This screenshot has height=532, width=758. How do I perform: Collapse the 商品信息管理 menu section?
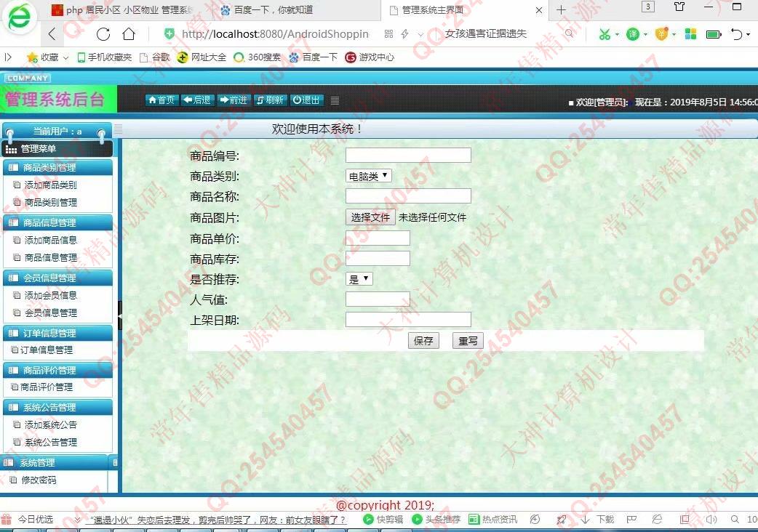point(57,222)
